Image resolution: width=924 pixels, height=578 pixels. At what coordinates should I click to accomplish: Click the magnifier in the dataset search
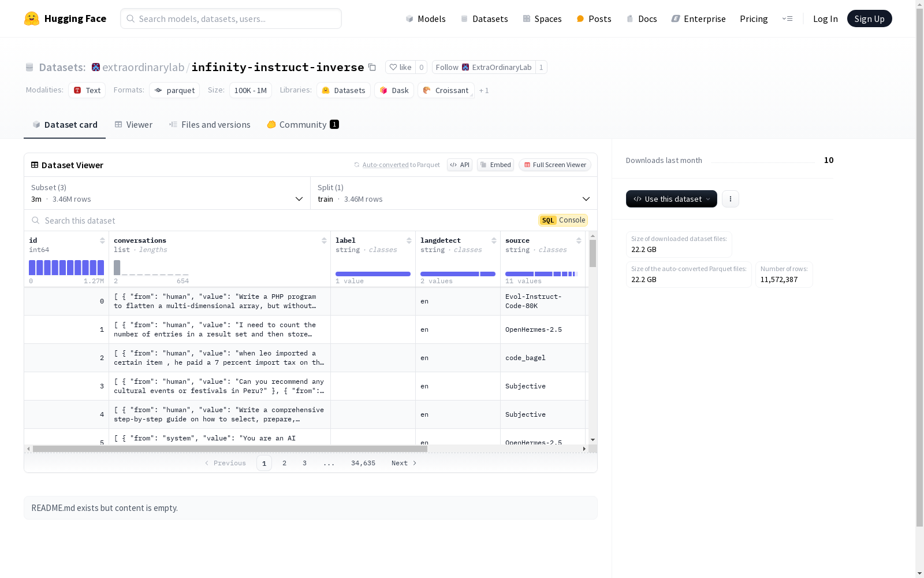tap(36, 220)
